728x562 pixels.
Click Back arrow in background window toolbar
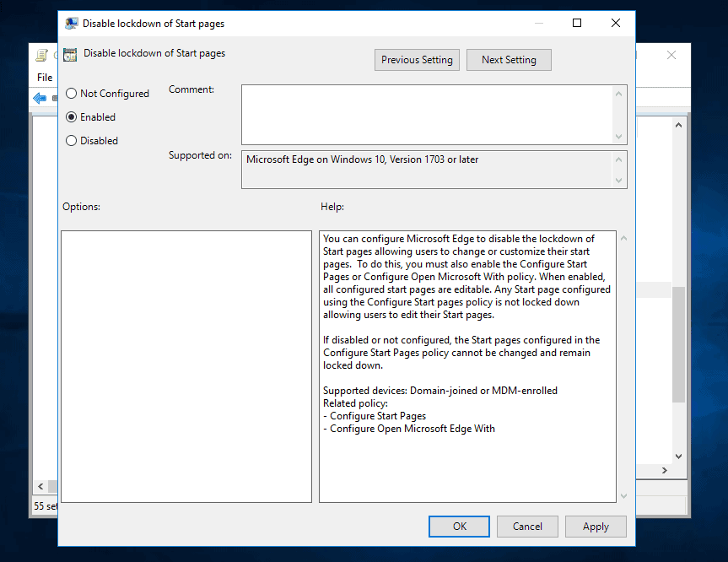(40, 98)
